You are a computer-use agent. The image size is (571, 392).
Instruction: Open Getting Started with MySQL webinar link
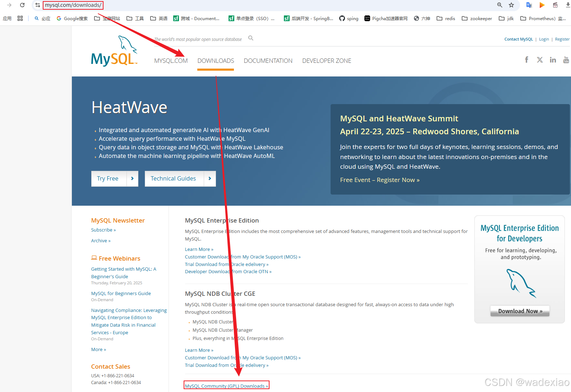(x=124, y=273)
